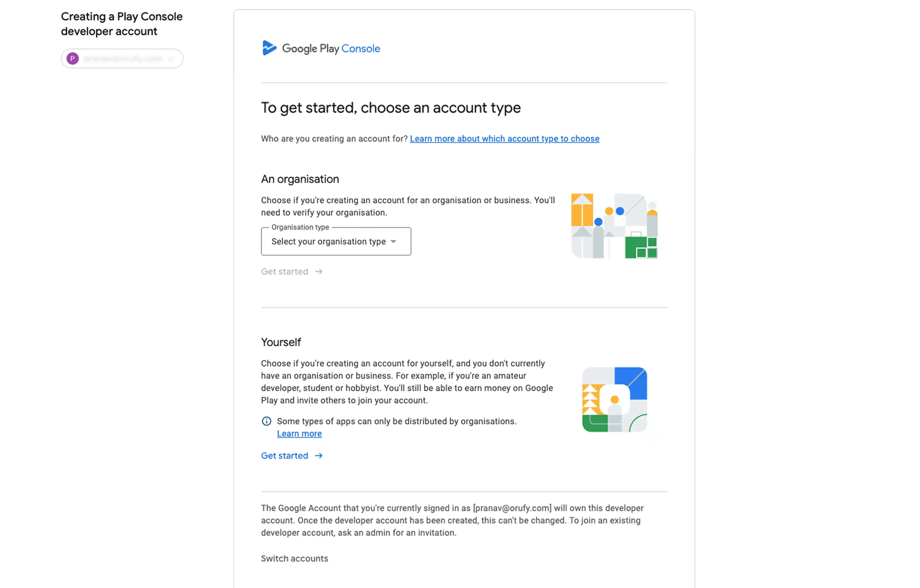Screen dimensions: 920x588
Task: Click the Organisation type dropdown arrow
Action: [x=393, y=242]
